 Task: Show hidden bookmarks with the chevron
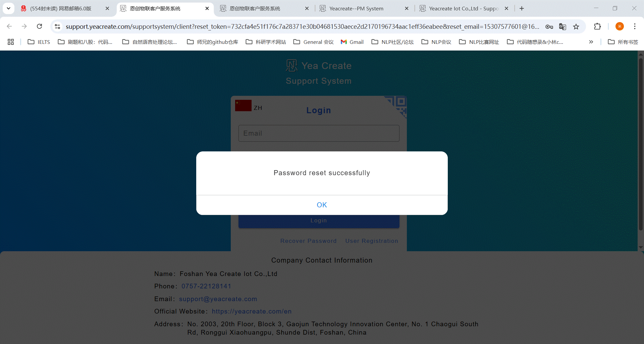pyautogui.click(x=591, y=42)
